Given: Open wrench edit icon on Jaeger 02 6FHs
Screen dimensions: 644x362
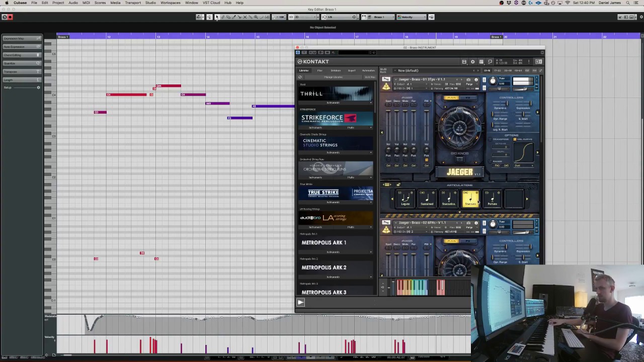Looking at the screenshot, I should pos(386,222).
